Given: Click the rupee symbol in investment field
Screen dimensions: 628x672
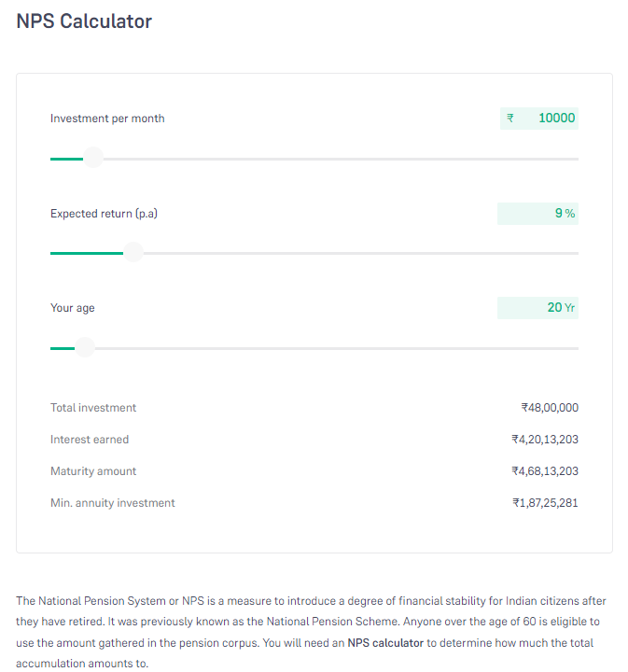Looking at the screenshot, I should coord(510,119).
